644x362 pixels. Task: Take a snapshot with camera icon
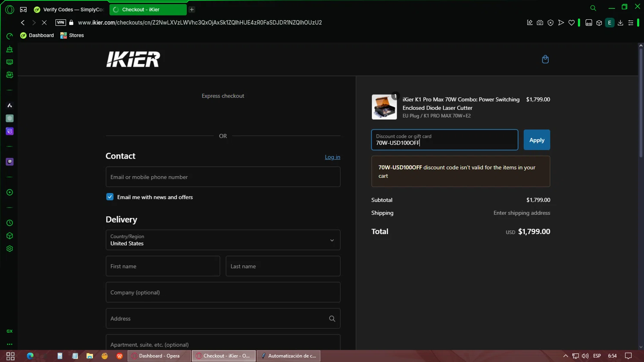coord(540,23)
